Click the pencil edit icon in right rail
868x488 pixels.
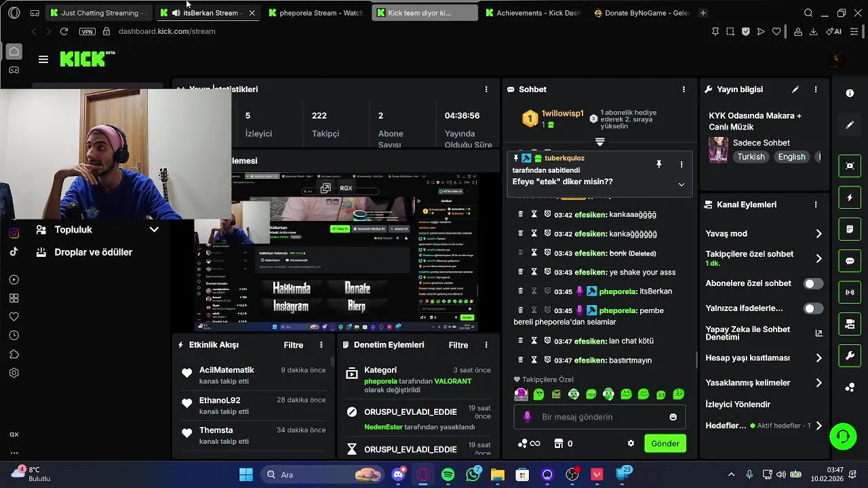[x=850, y=125]
